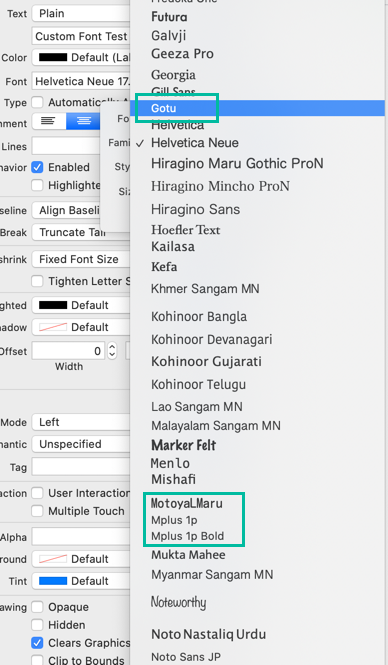The width and height of the screenshot is (388, 665).
Task: Select the Menlo font
Action: point(170,463)
